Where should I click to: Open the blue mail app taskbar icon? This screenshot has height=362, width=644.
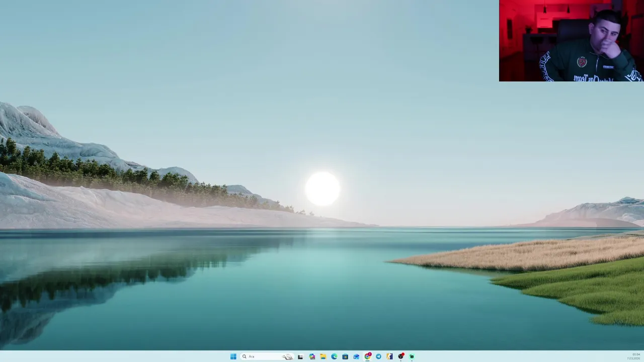[356, 356]
